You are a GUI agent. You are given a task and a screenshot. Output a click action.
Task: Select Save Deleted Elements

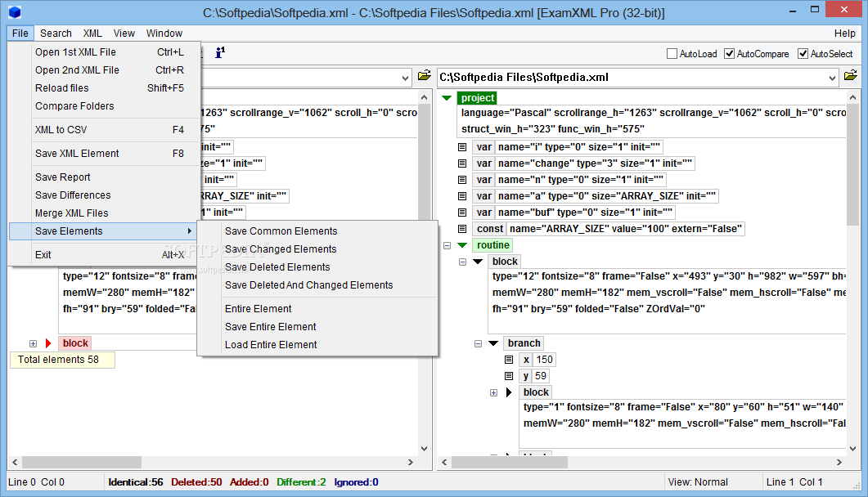pos(317,267)
